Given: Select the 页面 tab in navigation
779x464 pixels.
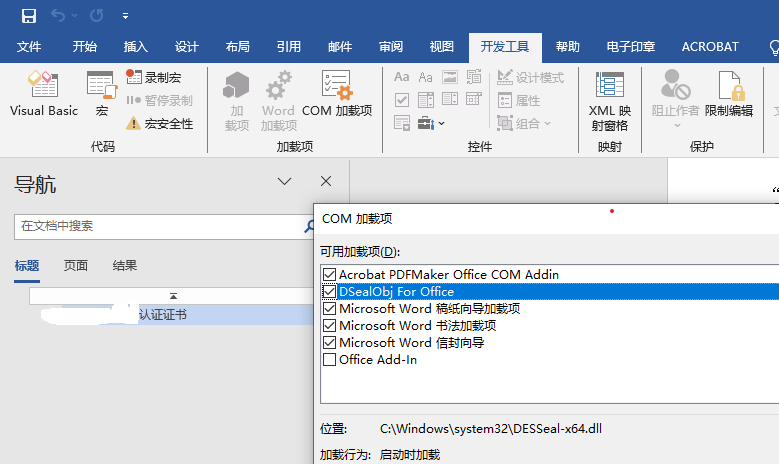Looking at the screenshot, I should pos(76,266).
